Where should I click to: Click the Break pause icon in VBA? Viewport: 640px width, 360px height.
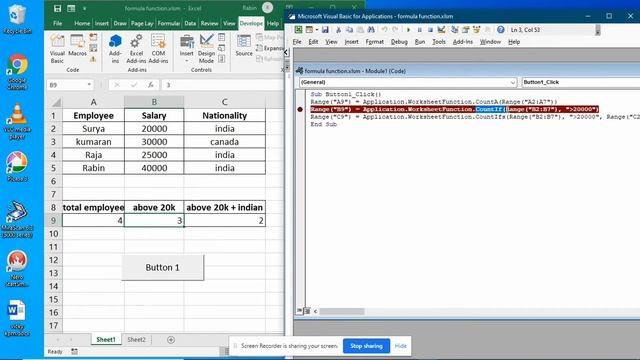click(419, 30)
